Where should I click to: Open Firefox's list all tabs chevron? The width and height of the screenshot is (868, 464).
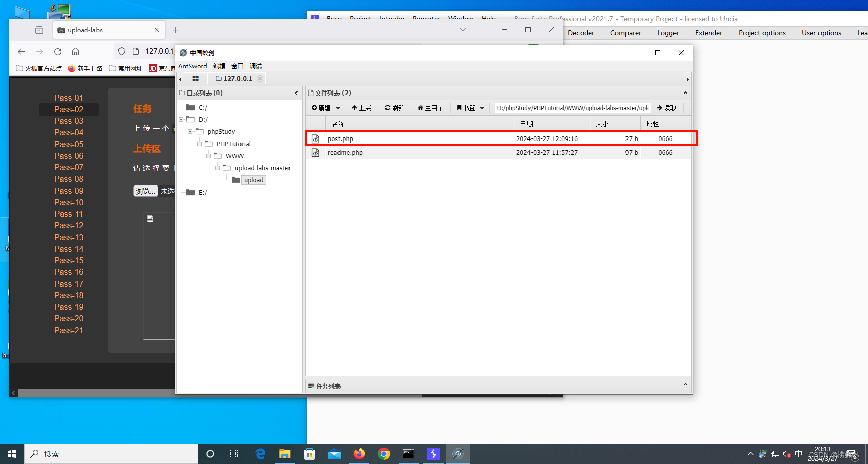point(462,30)
